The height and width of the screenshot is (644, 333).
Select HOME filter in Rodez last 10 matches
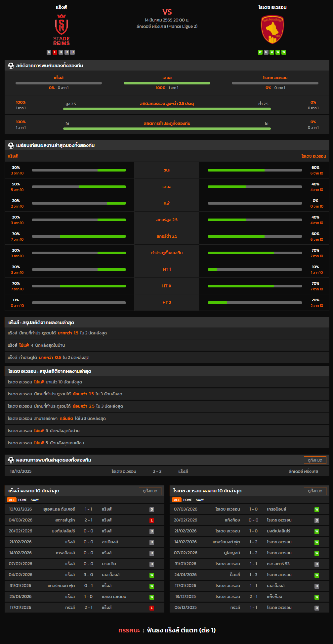pos(187,500)
